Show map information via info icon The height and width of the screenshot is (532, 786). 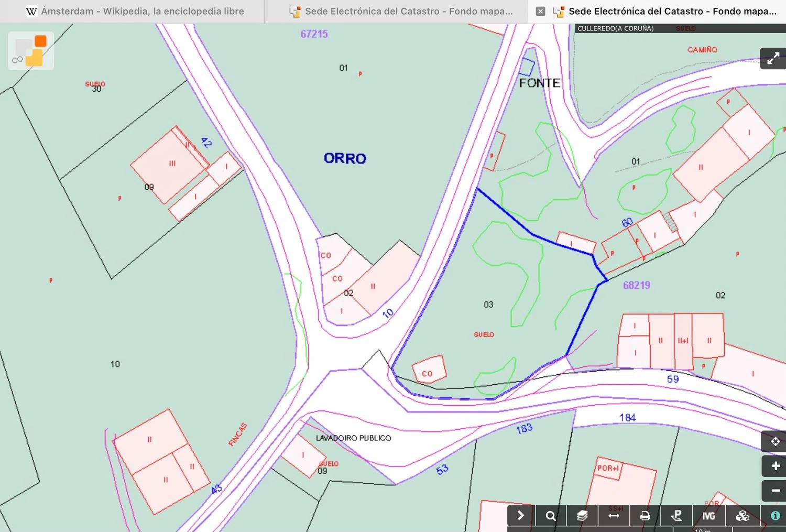click(x=775, y=516)
